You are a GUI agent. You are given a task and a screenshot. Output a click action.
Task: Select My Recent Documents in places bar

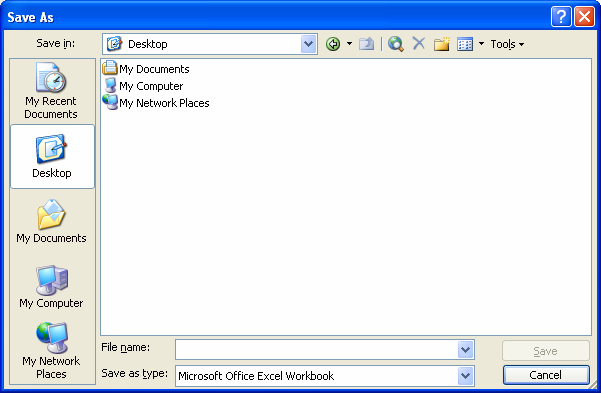coord(51,91)
